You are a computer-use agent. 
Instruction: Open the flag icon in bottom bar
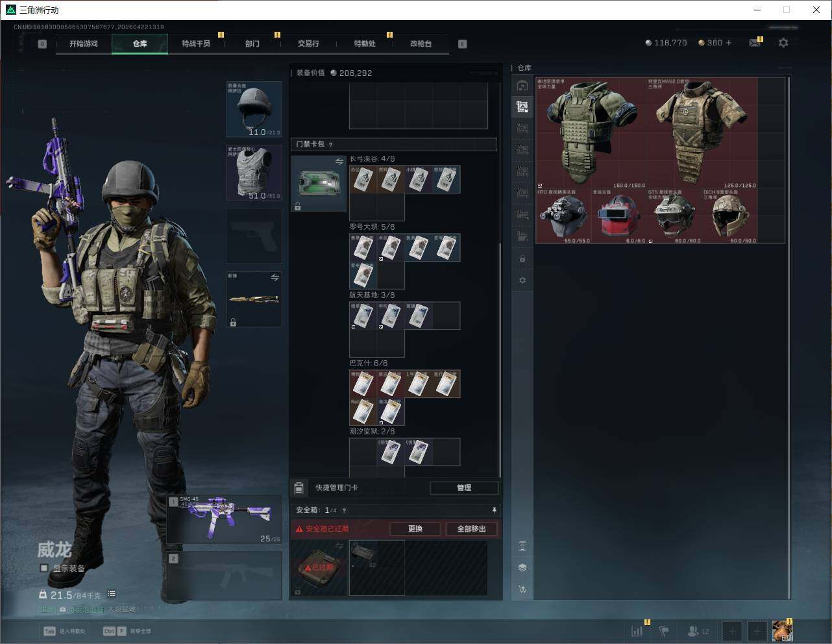(664, 630)
